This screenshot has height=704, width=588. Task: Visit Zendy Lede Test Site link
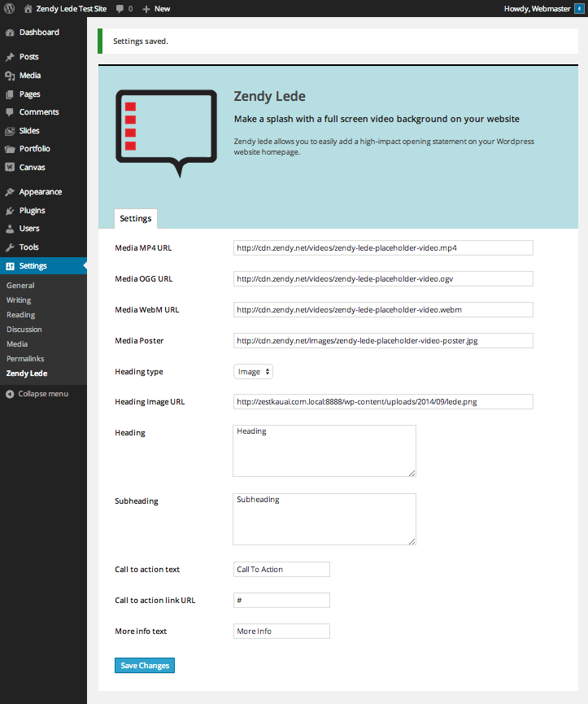click(72, 9)
